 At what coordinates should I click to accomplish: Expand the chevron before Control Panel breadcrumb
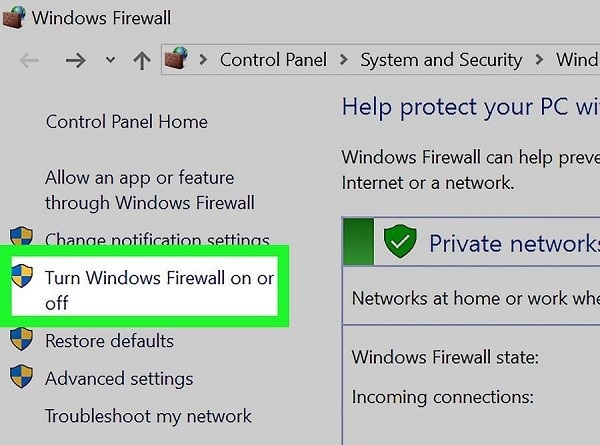click(203, 60)
